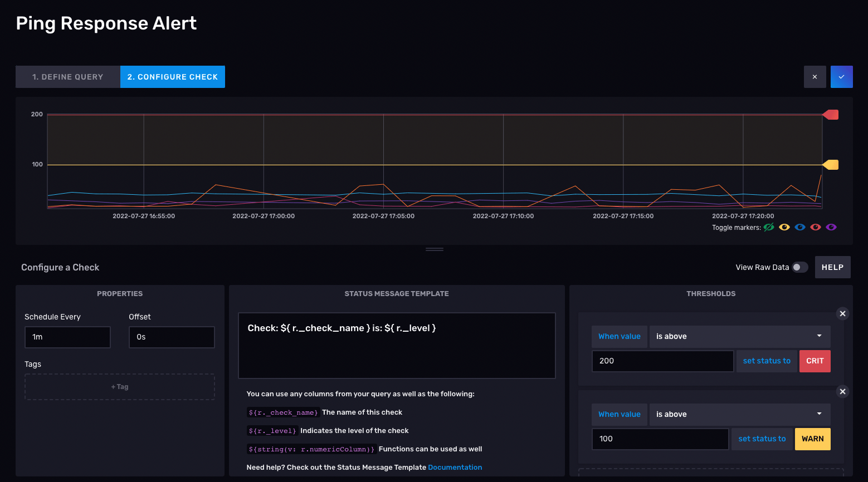Toggle the red marker eye icon
Screen dimensions: 868x482
[816, 227]
